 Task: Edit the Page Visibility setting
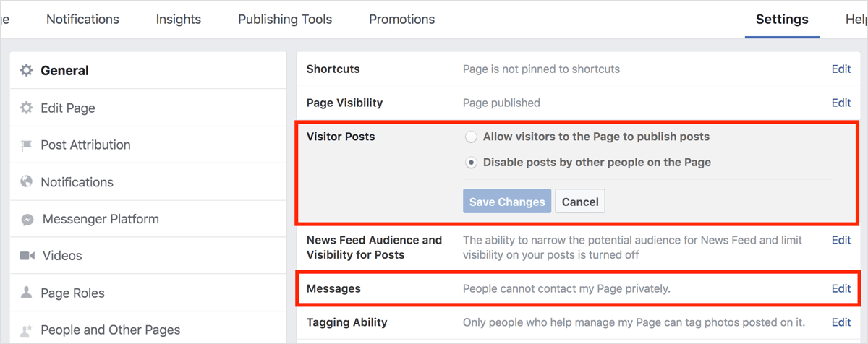click(841, 103)
